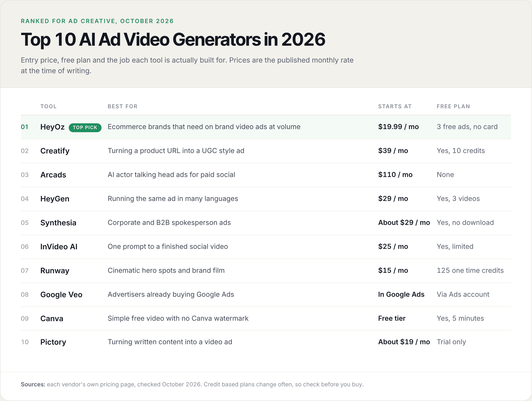
Task: Click the 'Top 10 AI Ad Video Generators' title
Action: (173, 39)
